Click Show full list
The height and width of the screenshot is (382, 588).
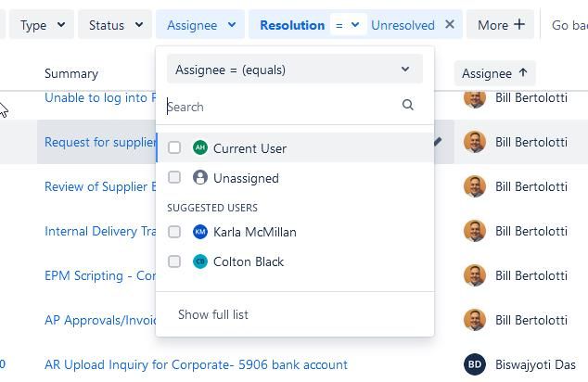coord(213,314)
